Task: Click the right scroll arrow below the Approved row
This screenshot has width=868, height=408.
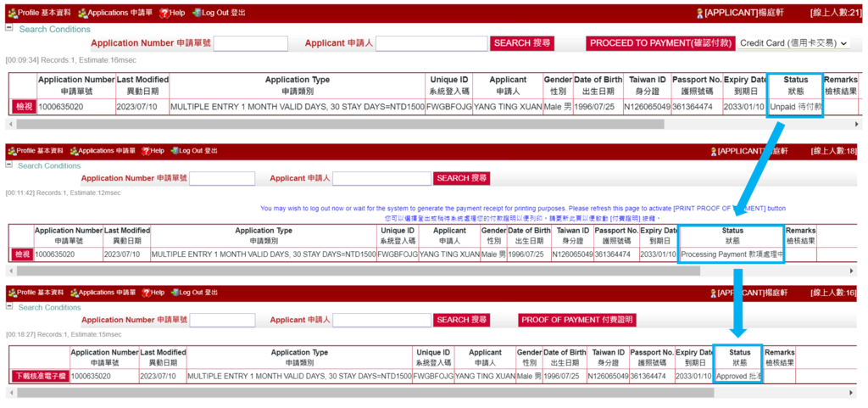Action: click(x=851, y=393)
